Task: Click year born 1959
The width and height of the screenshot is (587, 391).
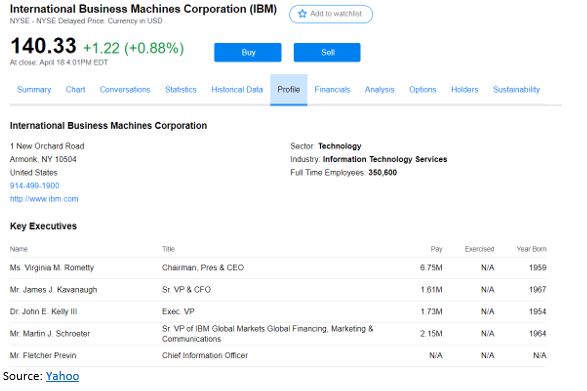Action: (538, 268)
